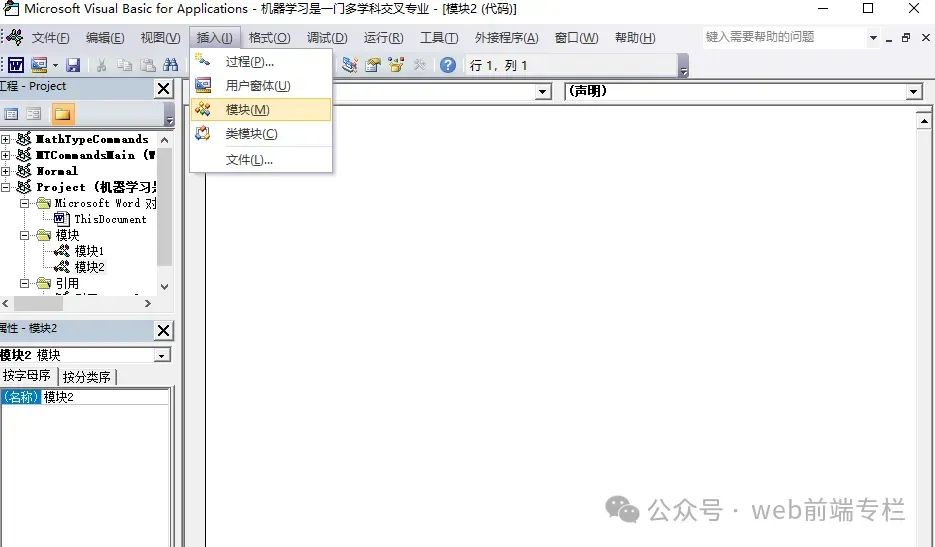The height and width of the screenshot is (547, 935).
Task: Collapse the Microsoft Word 对象 folder
Action: coord(24,203)
